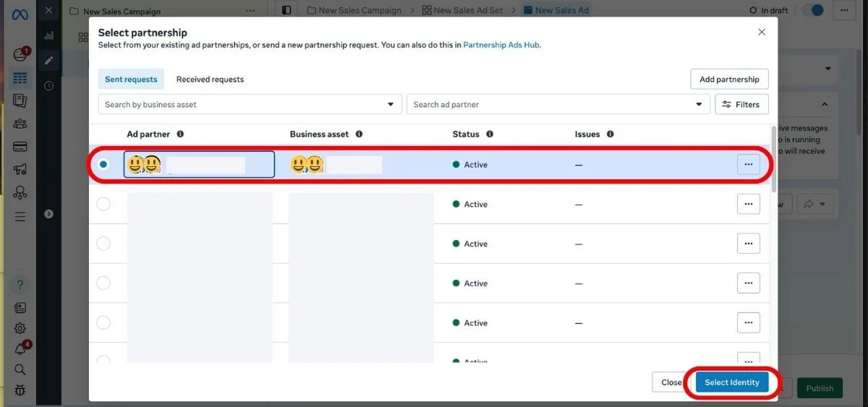Image resolution: width=868 pixels, height=407 pixels.
Task: Open the Advertising megaphone icon
Action: [20, 170]
